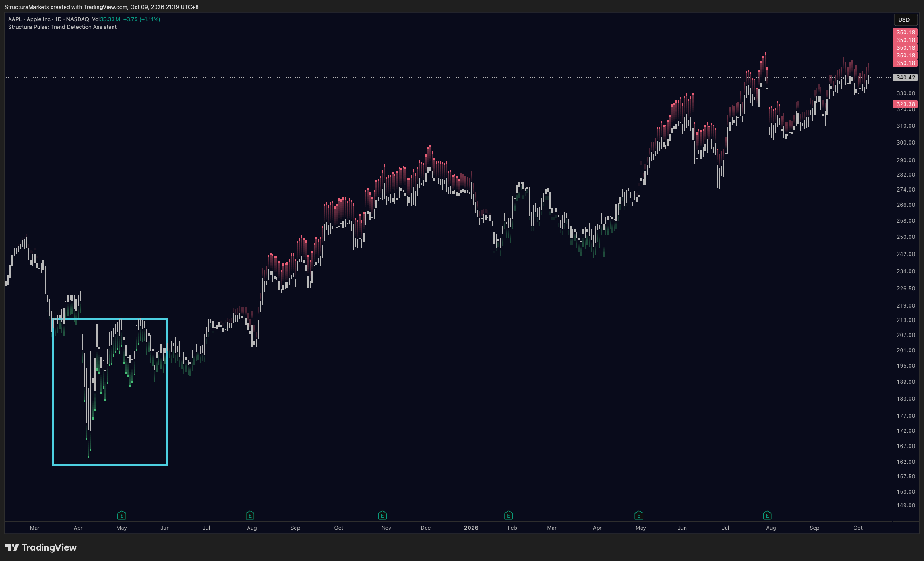
Task: Click the 219.00 price axis label
Action: click(905, 306)
